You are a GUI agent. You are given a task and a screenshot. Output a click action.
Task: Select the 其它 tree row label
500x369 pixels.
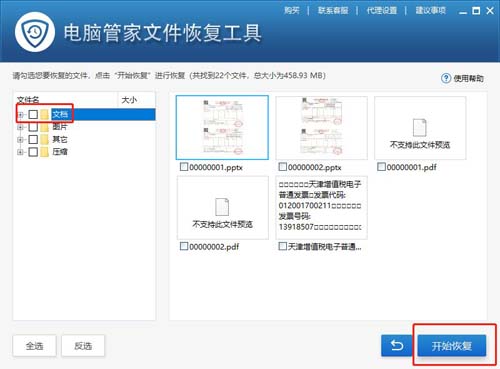click(x=60, y=139)
